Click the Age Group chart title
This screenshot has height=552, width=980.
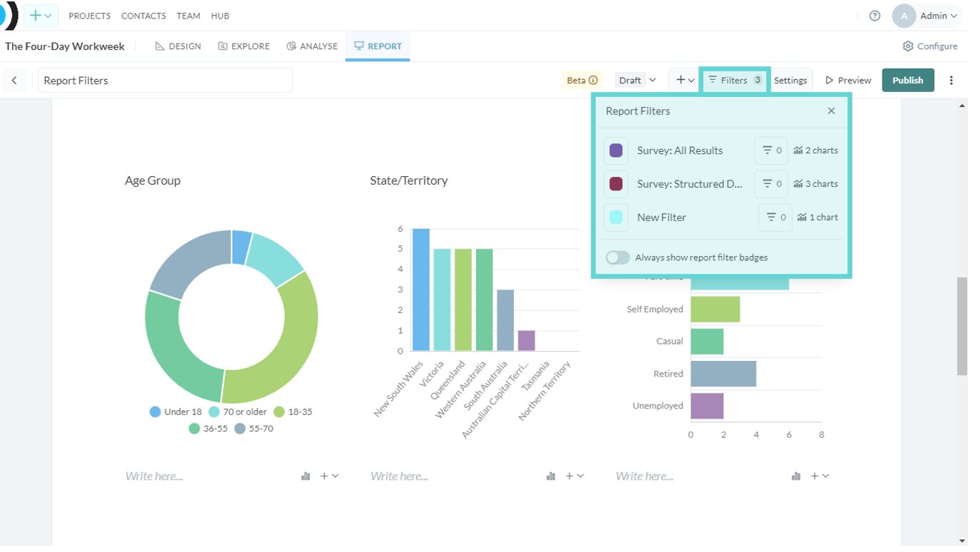153,180
